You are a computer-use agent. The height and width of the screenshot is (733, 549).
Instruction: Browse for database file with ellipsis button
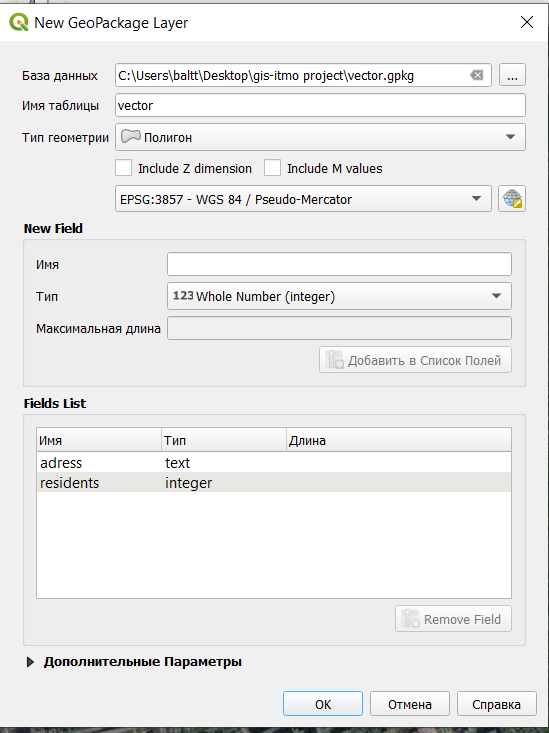tap(513, 75)
